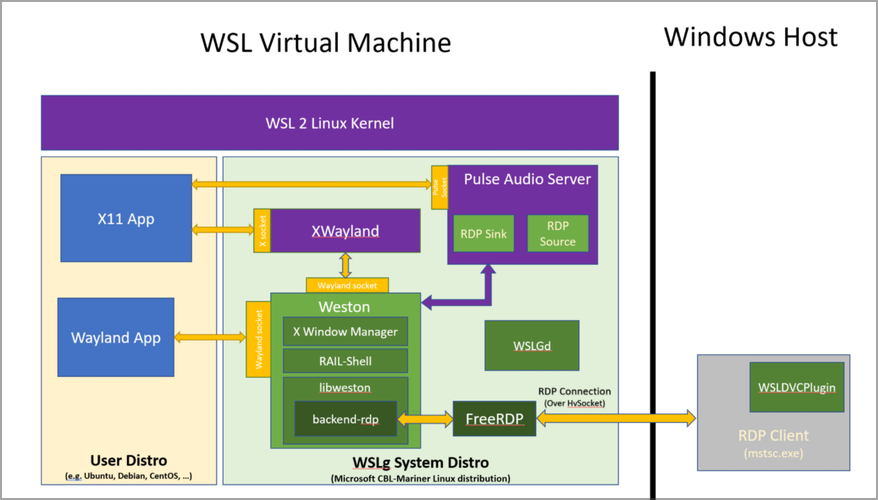Select the backend-rdp box
878x500 pixels.
click(x=345, y=419)
